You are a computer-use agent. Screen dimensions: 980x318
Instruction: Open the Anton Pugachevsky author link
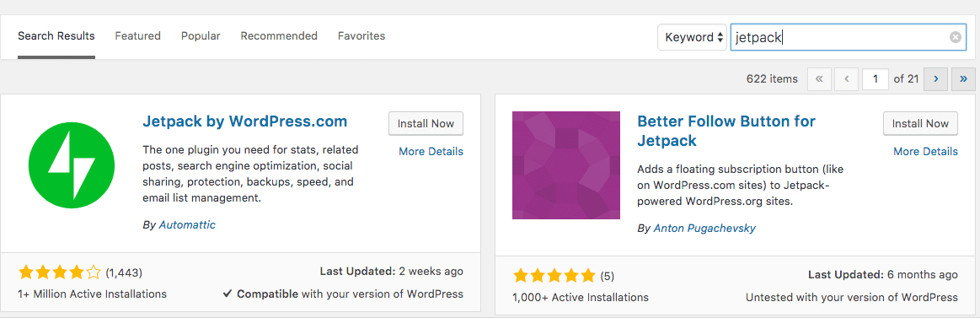tap(704, 229)
